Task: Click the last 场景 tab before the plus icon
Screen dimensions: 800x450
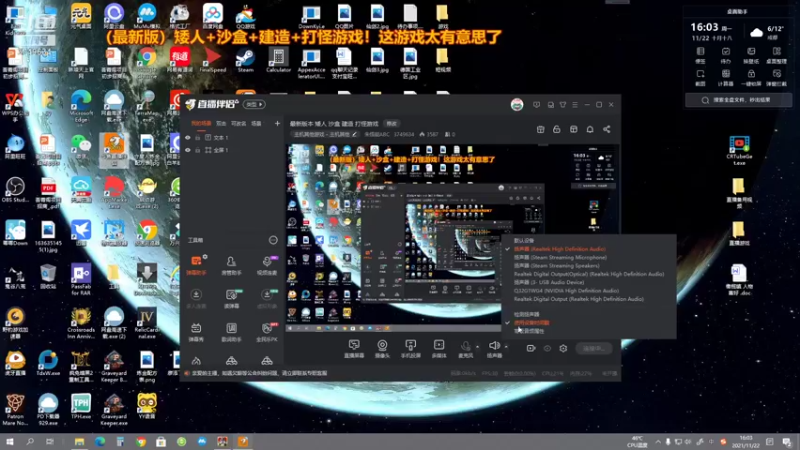Action: point(256,123)
